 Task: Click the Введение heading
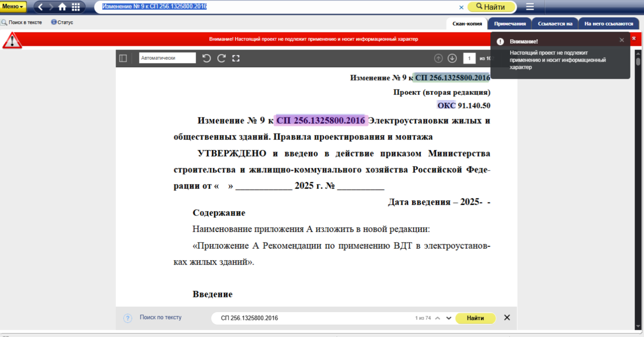tap(213, 294)
